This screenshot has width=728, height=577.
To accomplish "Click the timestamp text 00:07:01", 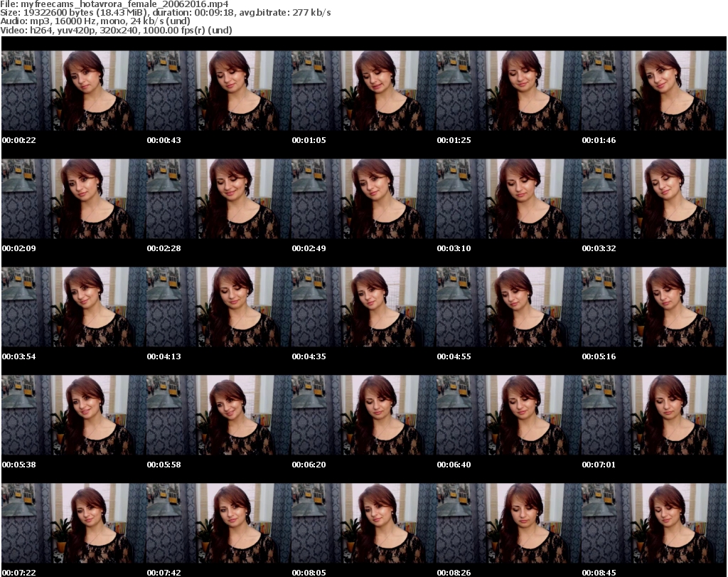I will click(599, 465).
